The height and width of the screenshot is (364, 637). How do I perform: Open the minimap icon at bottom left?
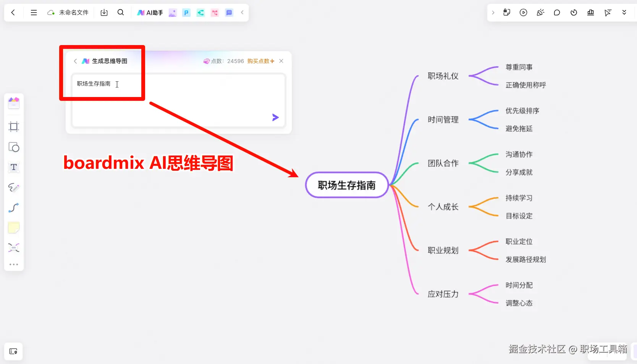click(x=13, y=351)
